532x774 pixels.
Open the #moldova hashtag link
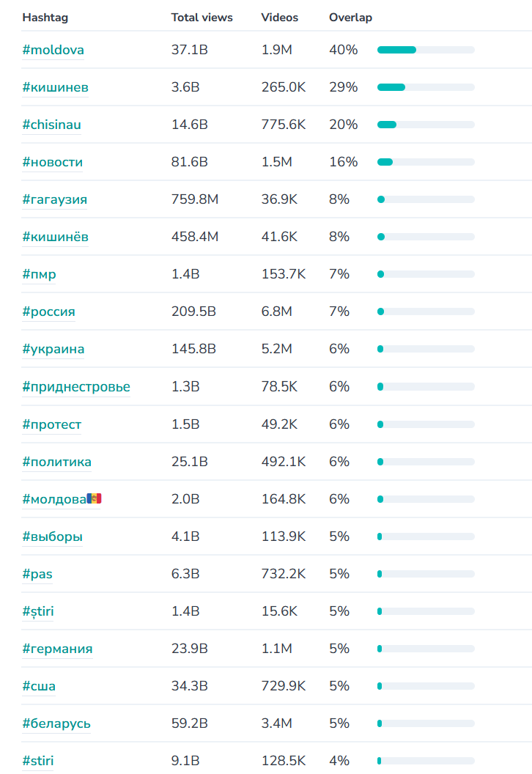53,50
